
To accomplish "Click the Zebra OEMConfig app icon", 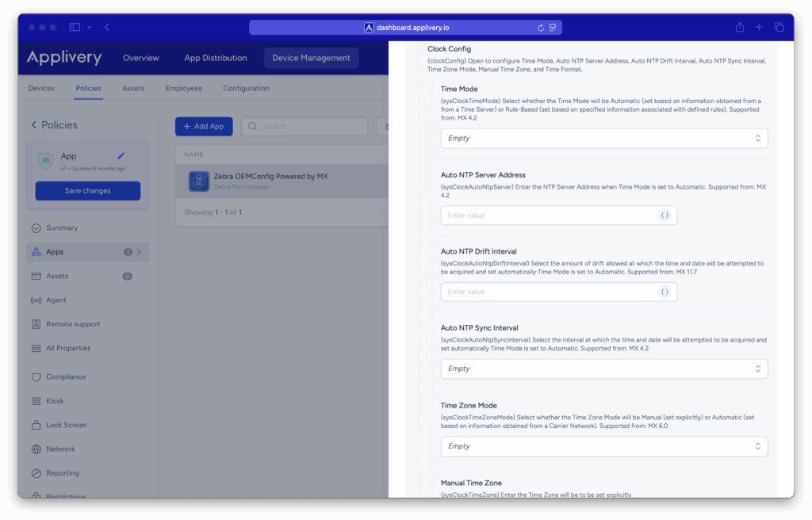I will point(198,181).
